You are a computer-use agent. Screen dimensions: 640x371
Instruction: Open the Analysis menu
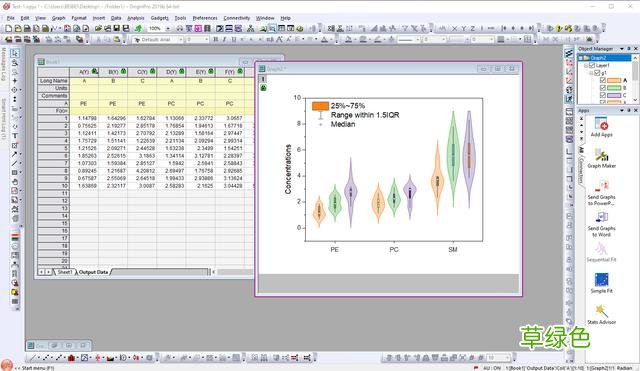click(x=136, y=18)
